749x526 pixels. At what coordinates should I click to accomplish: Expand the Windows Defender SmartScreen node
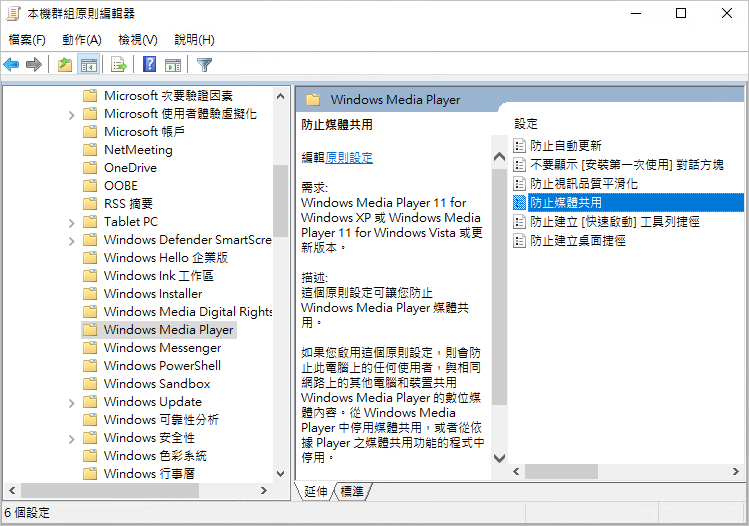(72, 241)
